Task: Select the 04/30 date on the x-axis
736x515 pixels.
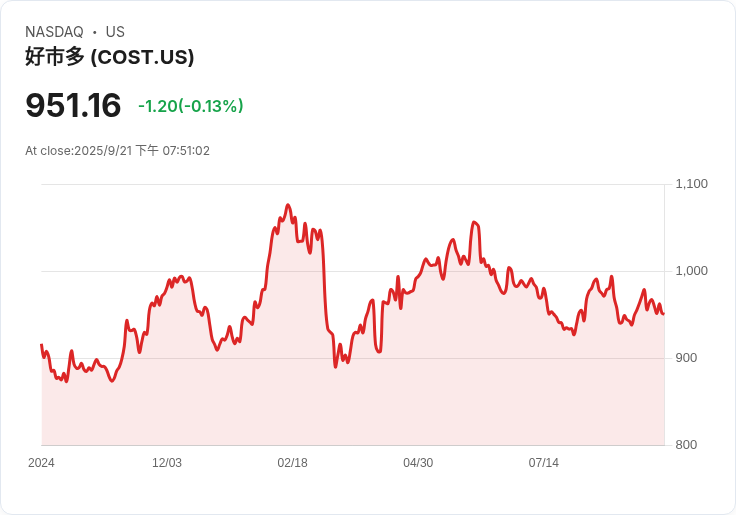Action: click(418, 463)
